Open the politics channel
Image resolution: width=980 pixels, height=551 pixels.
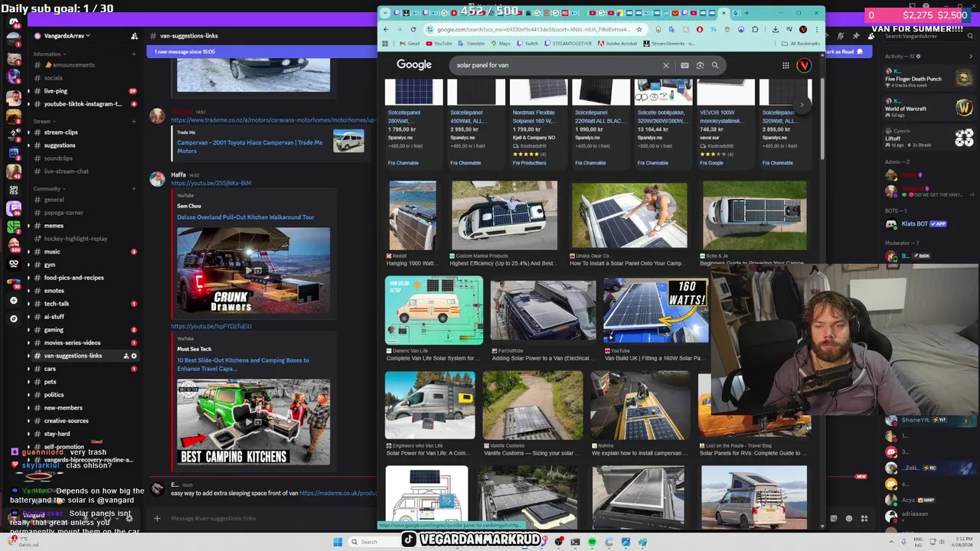point(84,395)
